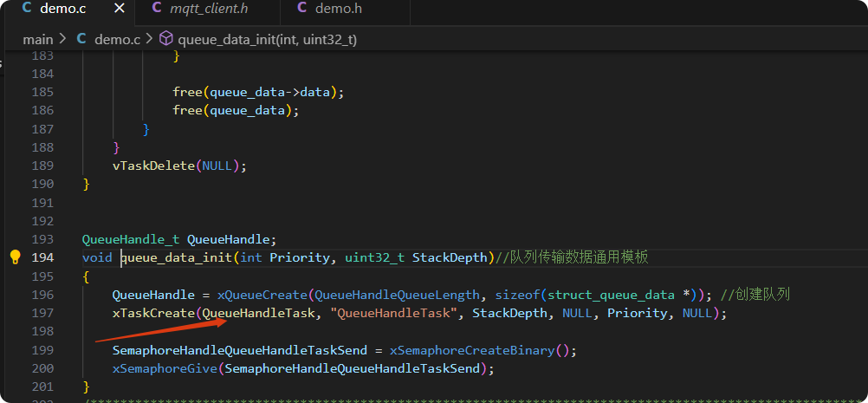Click the C icon on demo.h tab
Screen dimensions: 868x403
point(301,9)
